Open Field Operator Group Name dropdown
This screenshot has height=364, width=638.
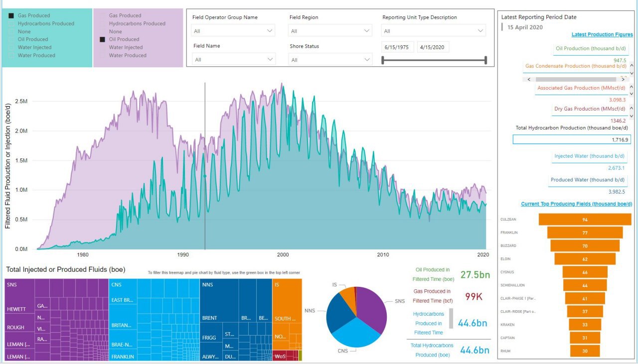tap(233, 31)
